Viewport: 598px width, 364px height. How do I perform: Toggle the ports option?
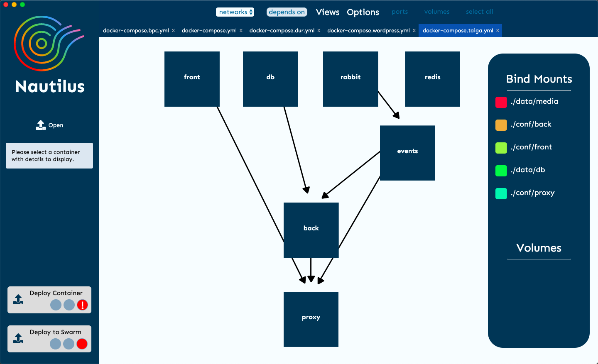(400, 12)
